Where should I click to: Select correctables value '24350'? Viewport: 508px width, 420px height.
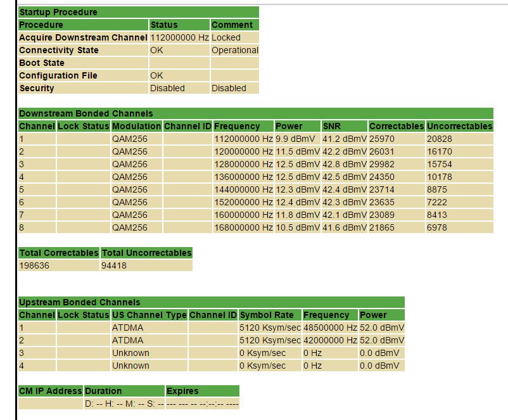tap(382, 177)
